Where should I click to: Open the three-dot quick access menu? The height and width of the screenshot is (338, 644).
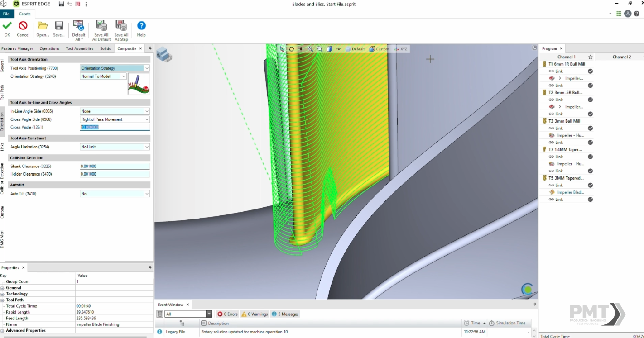[86, 4]
